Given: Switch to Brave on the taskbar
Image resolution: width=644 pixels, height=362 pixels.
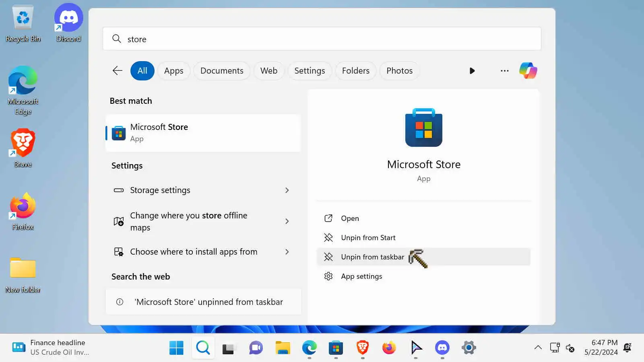Looking at the screenshot, I should coord(362,348).
